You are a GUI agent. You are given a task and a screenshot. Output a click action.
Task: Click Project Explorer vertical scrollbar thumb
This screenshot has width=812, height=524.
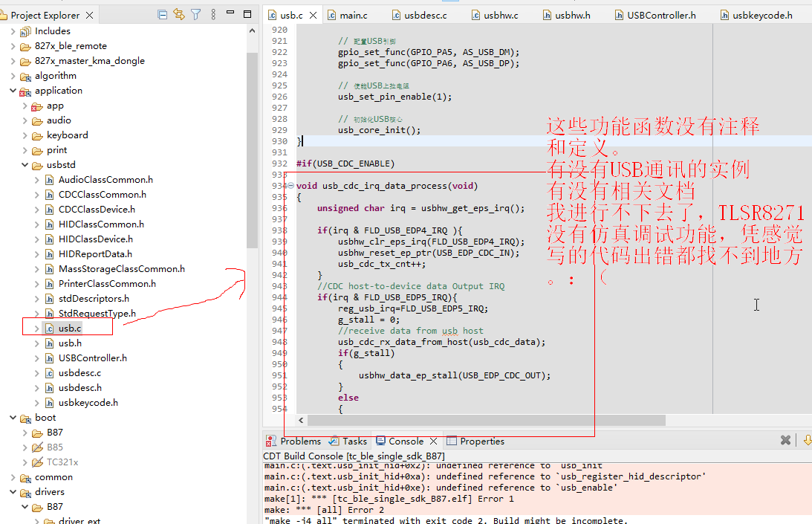(252, 150)
